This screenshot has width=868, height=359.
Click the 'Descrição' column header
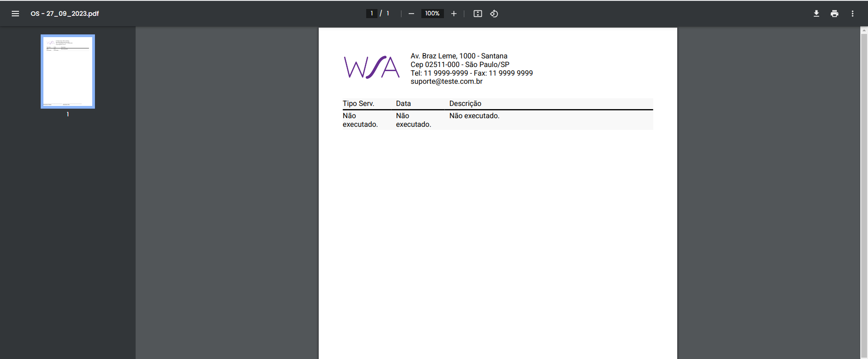pyautogui.click(x=465, y=104)
